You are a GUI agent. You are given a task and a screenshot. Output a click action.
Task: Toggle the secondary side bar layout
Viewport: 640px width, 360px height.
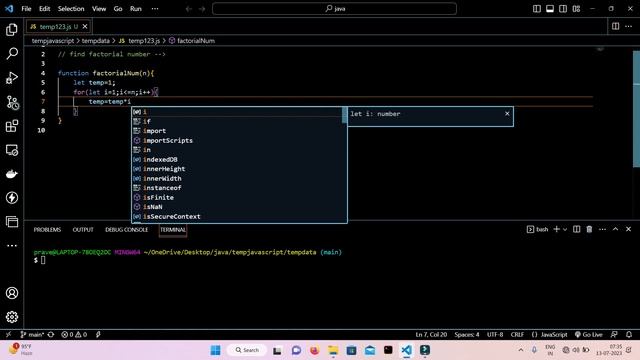click(x=563, y=9)
